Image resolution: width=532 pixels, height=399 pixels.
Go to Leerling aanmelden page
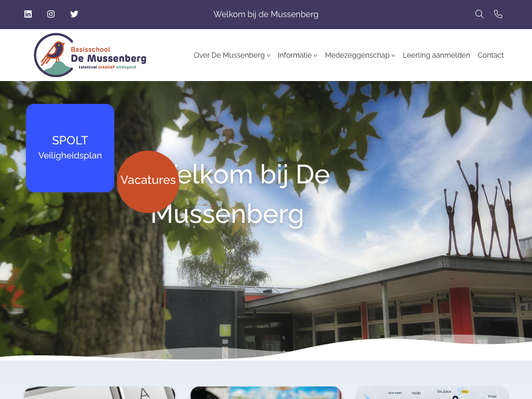click(x=436, y=55)
